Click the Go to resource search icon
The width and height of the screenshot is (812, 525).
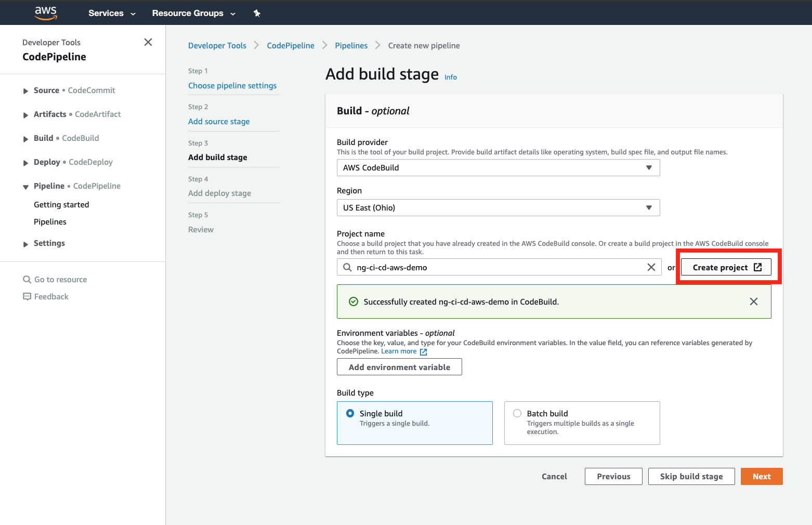27,280
